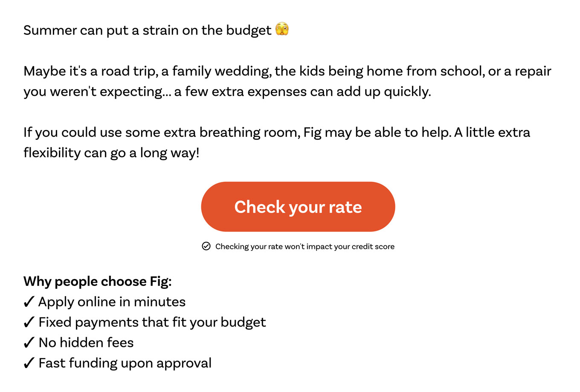
Task: Click checkmark beside Fixed payments line
Action: [29, 323]
